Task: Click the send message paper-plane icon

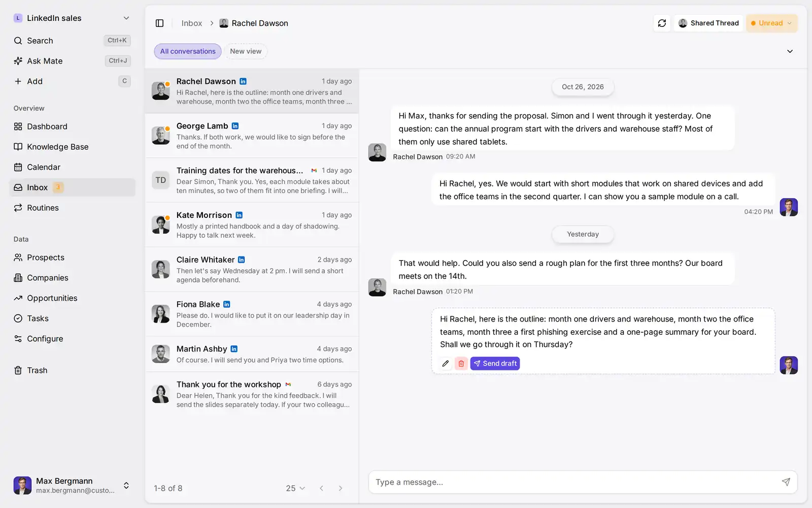Action: [x=786, y=482]
